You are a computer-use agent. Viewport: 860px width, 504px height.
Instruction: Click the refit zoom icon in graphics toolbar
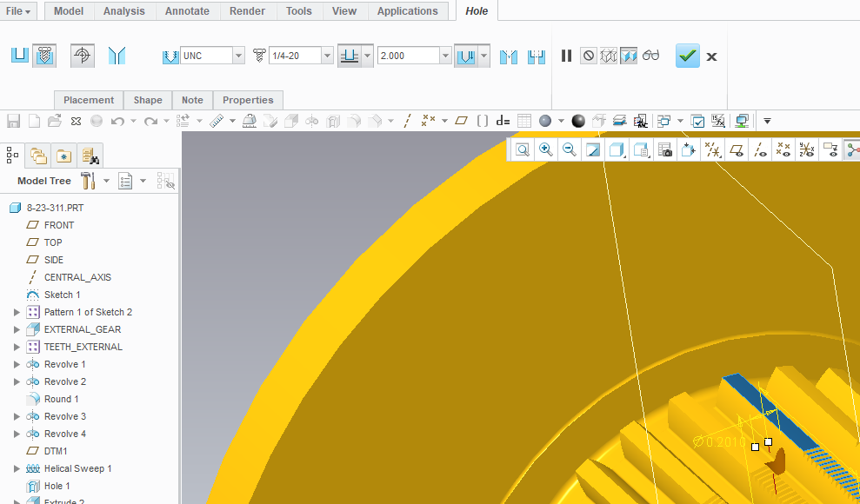click(523, 149)
